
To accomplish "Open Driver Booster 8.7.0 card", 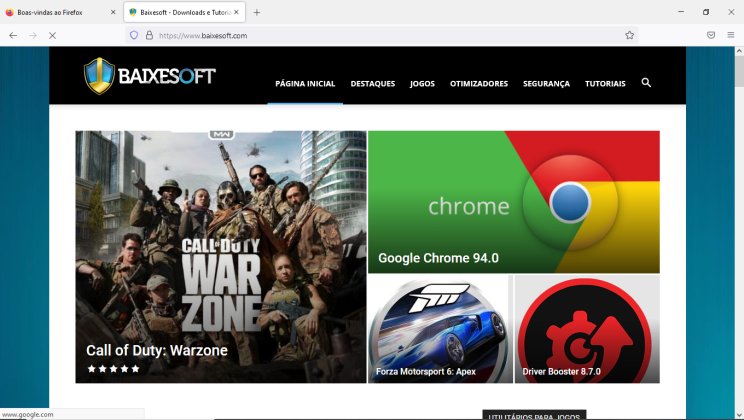I will click(587, 329).
